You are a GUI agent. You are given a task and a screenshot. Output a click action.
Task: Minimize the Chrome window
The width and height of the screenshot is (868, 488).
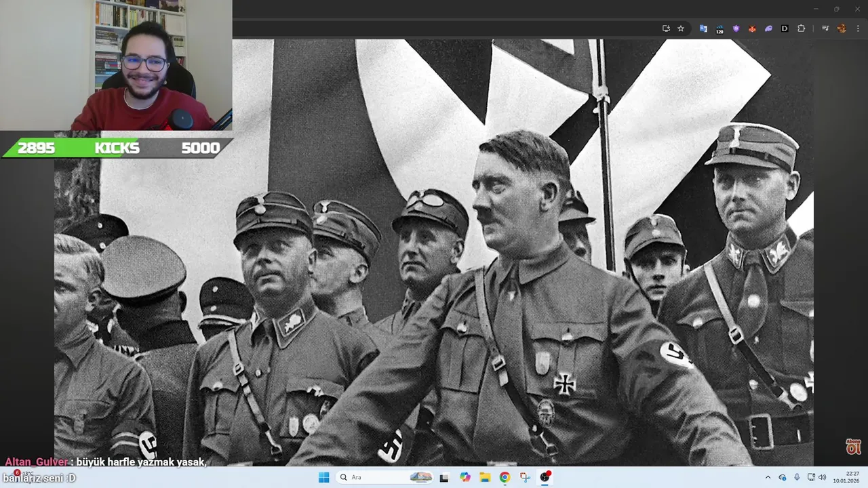(x=816, y=9)
